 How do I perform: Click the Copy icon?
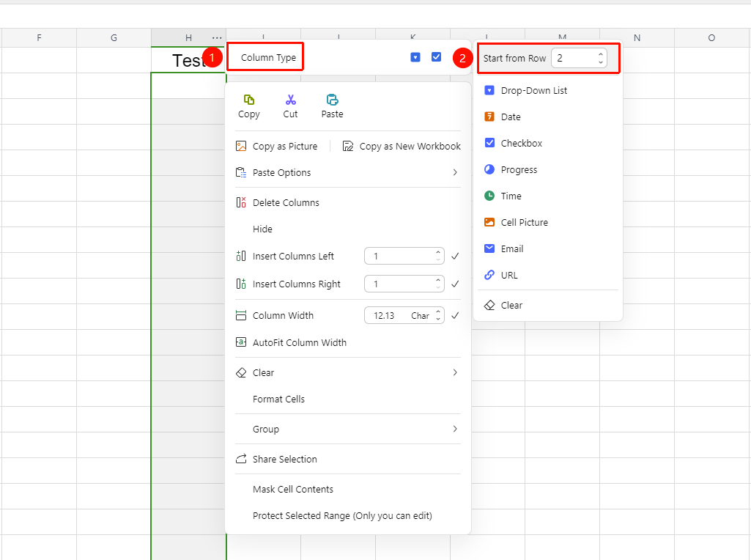(249, 100)
